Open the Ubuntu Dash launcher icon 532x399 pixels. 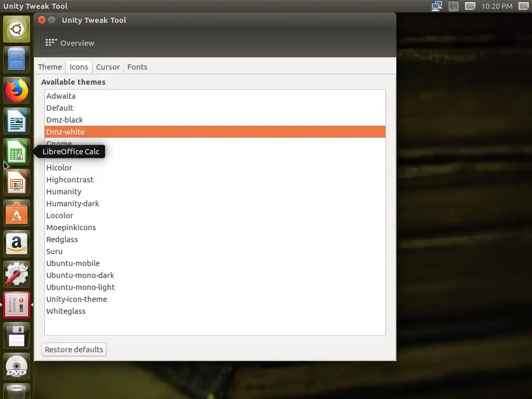click(17, 29)
